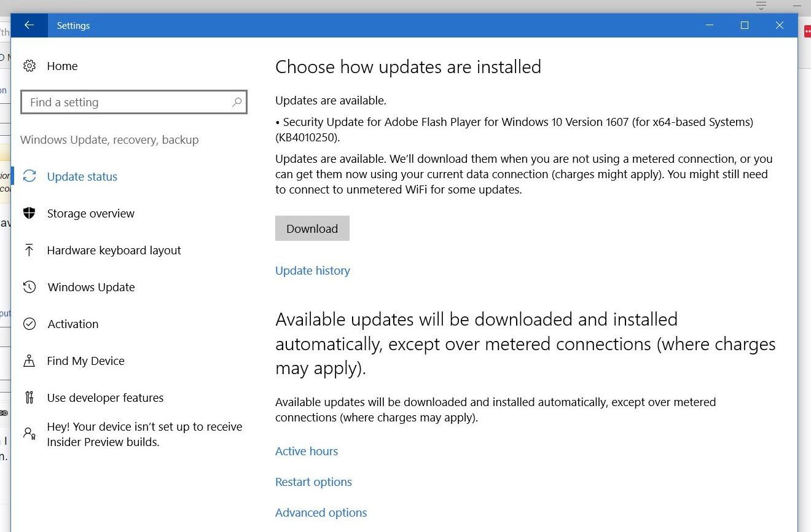The image size is (811, 532).
Task: Click the Insider Preview person icon
Action: (x=29, y=433)
